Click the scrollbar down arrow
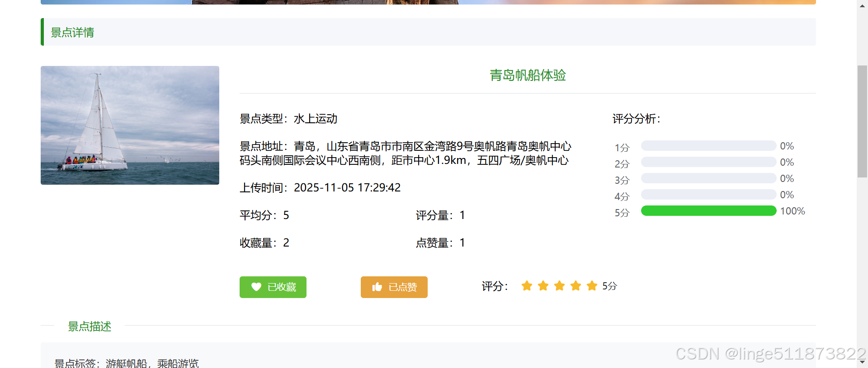The height and width of the screenshot is (368, 868). [x=862, y=362]
